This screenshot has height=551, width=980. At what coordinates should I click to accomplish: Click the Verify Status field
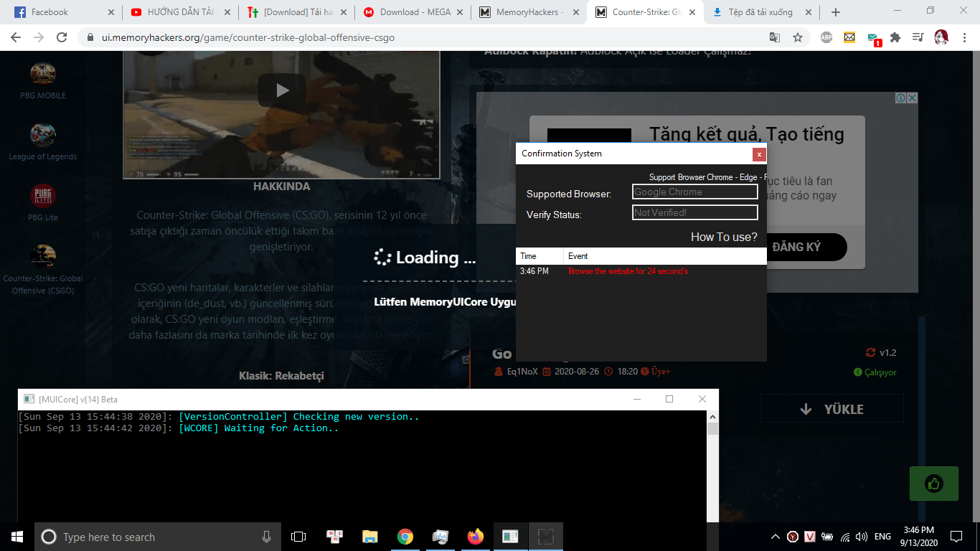[695, 212]
